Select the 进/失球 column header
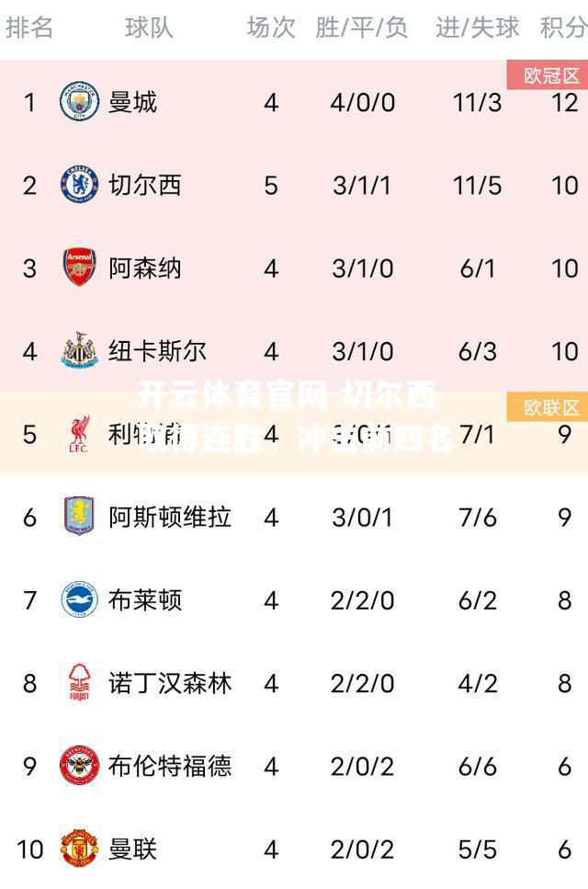The image size is (588, 889). click(x=478, y=28)
